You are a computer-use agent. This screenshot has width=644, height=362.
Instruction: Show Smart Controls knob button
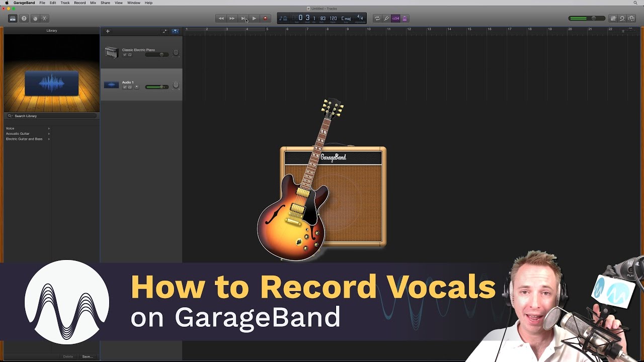35,19
